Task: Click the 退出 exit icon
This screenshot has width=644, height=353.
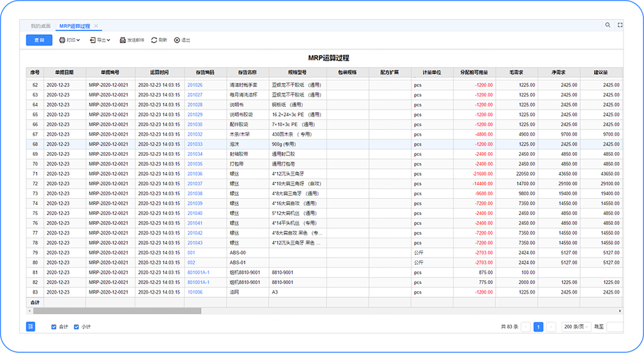Action: [x=177, y=40]
